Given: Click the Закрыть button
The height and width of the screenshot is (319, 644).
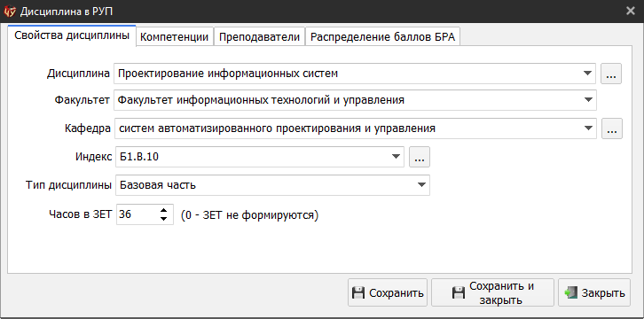Looking at the screenshot, I should tap(594, 292).
